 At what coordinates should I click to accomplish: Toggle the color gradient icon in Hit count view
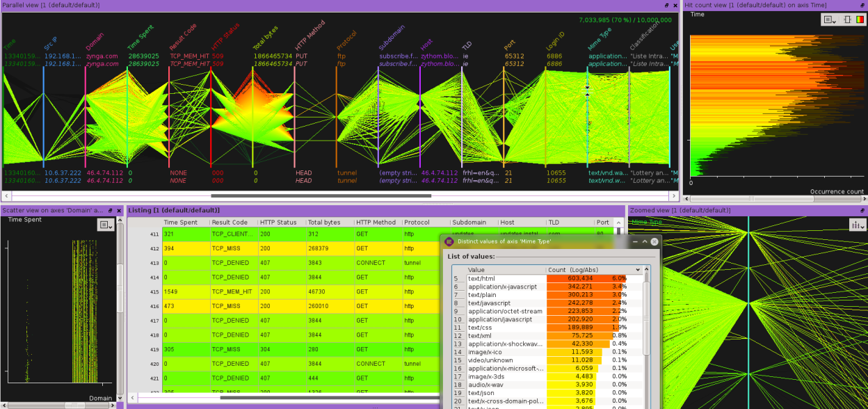point(859,19)
